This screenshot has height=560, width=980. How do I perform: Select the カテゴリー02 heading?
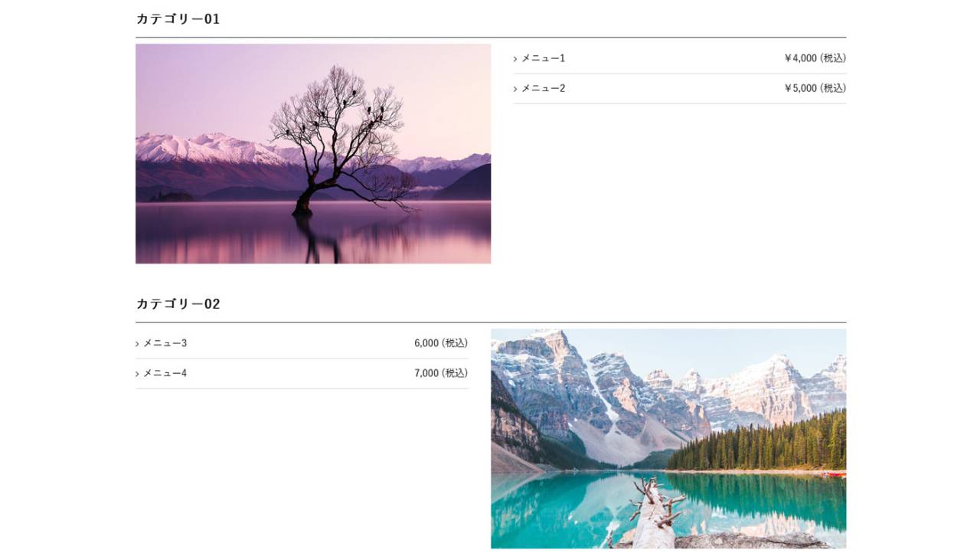coord(178,304)
